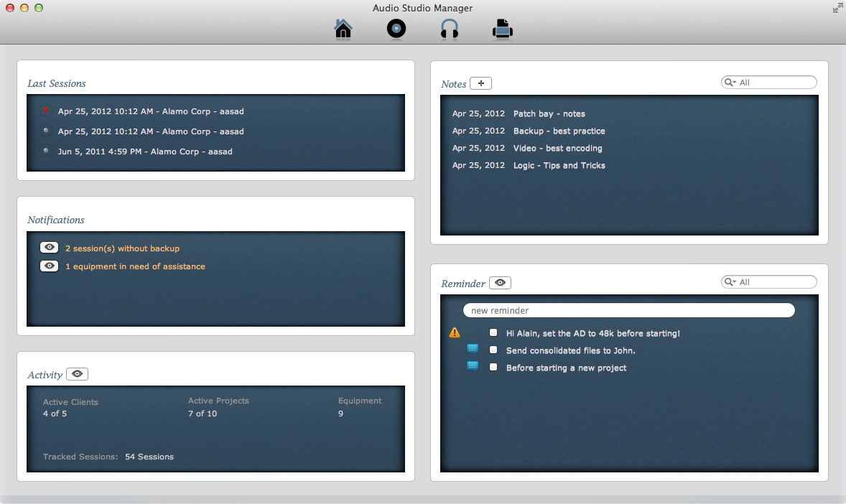Image resolution: width=846 pixels, height=504 pixels.
Task: Open the Reminder search filter dropdown
Action: (730, 282)
